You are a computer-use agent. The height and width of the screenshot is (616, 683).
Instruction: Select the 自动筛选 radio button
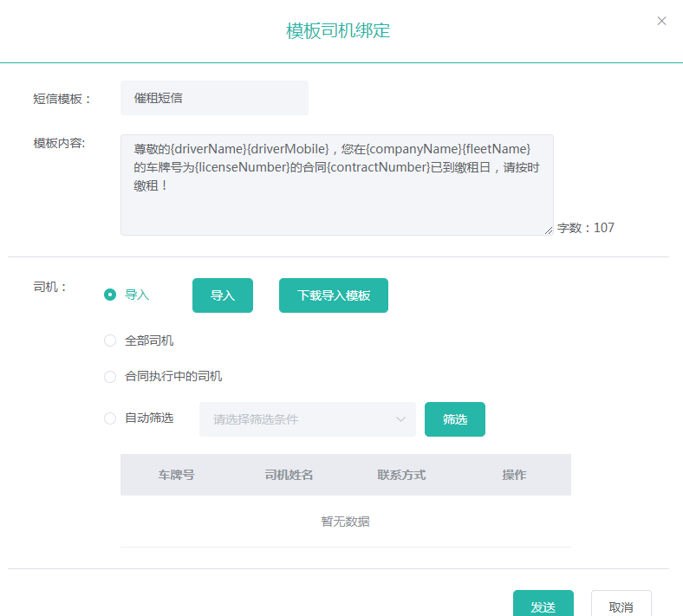click(110, 418)
